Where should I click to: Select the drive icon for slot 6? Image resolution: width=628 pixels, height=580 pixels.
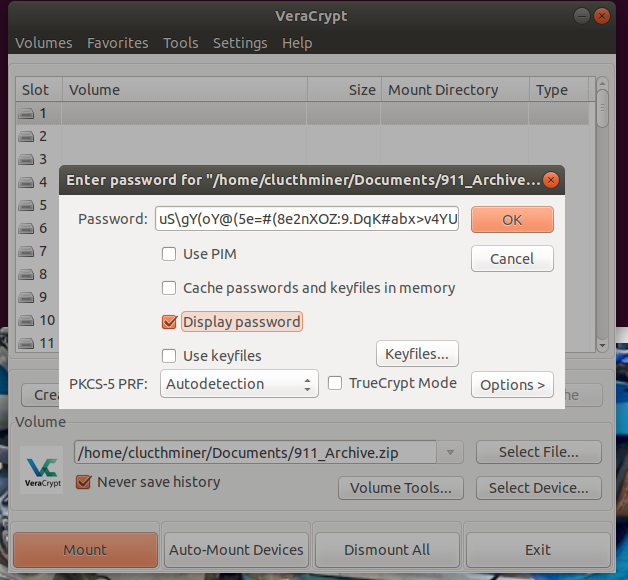(x=26, y=228)
